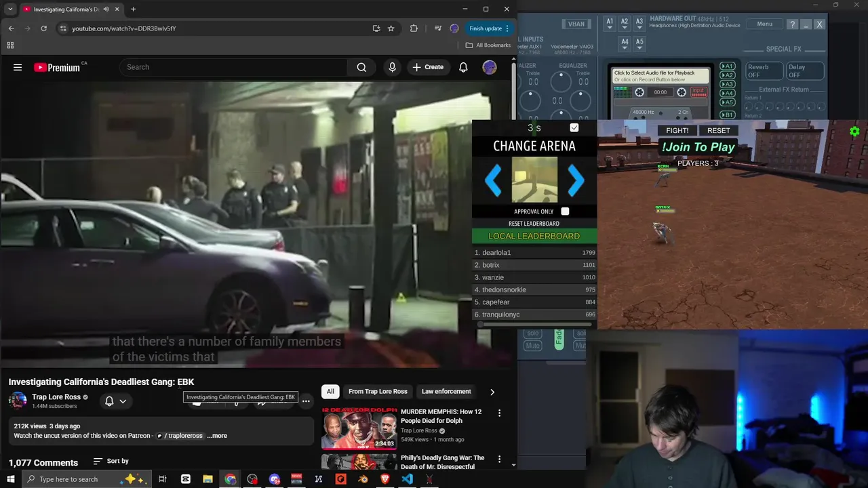Open the A4 hardware out dropdown
Image resolution: width=868 pixels, height=488 pixels.
click(625, 44)
